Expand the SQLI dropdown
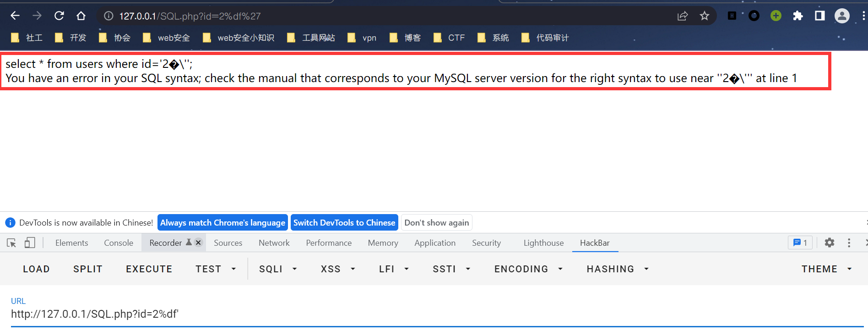This screenshot has height=331, width=868. tap(278, 269)
